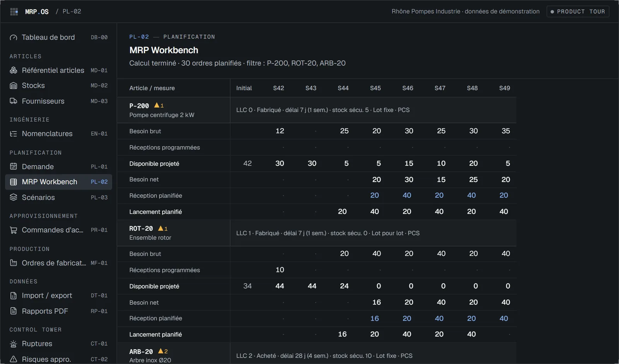Open Scénarios layers icon

pos(14,197)
